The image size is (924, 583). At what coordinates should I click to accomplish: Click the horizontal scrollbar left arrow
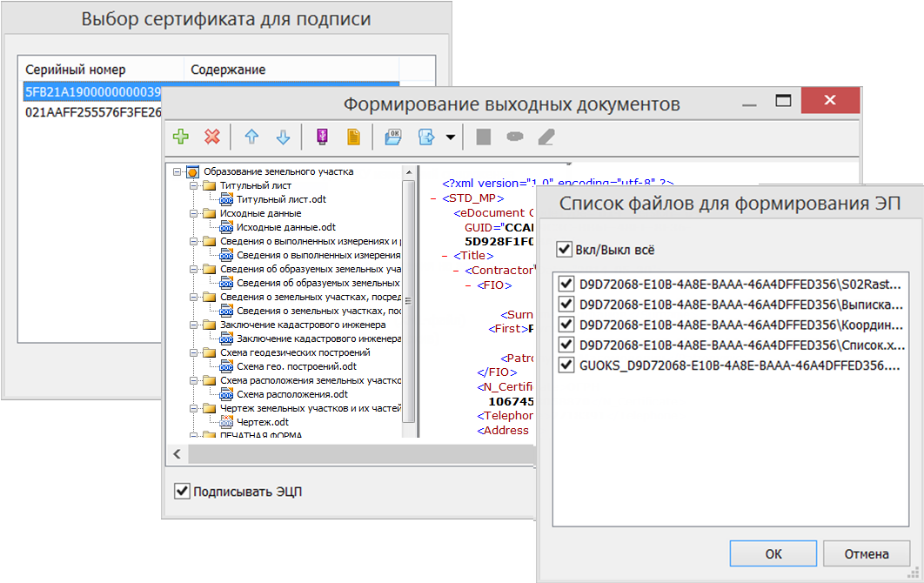pyautogui.click(x=177, y=454)
